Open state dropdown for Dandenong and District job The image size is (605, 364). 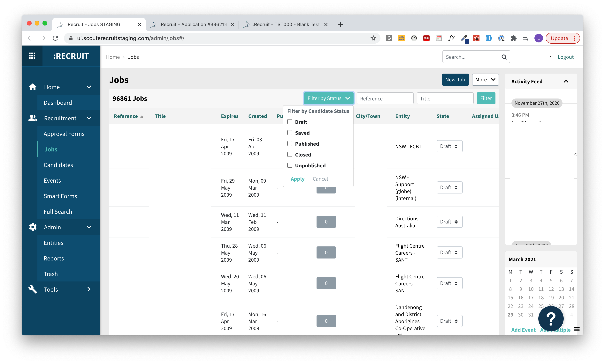[x=449, y=321]
